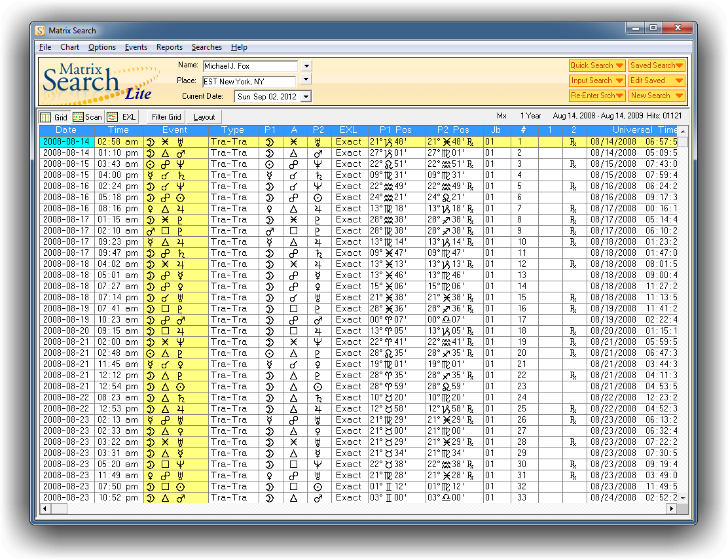Click the Name input field

click(250, 66)
